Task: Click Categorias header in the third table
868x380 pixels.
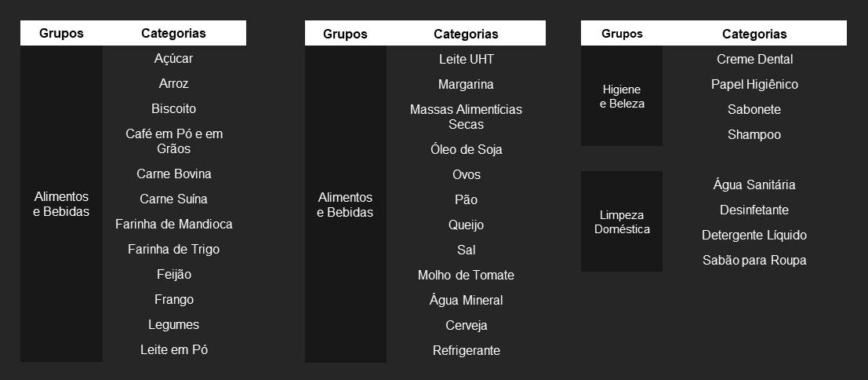Action: click(x=754, y=34)
